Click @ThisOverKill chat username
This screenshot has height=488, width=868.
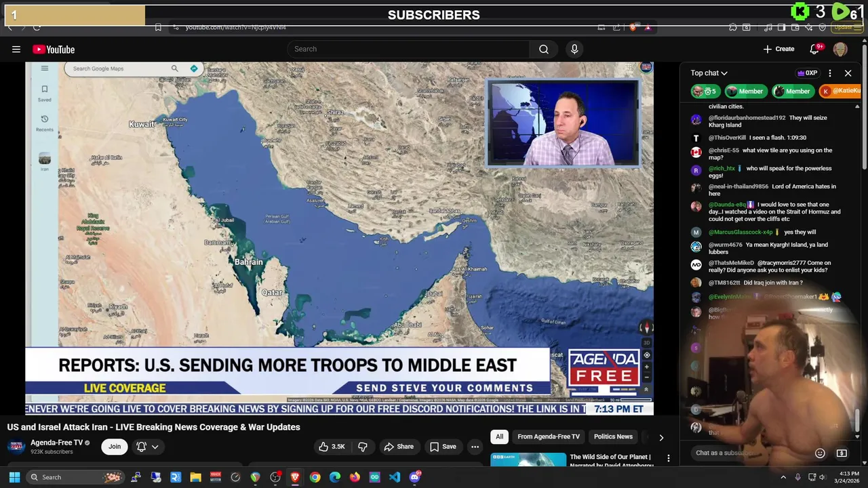click(727, 138)
